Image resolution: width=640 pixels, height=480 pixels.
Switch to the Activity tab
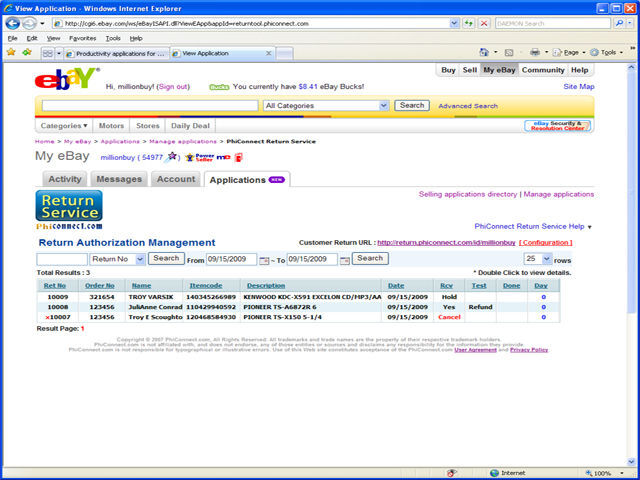tap(65, 179)
